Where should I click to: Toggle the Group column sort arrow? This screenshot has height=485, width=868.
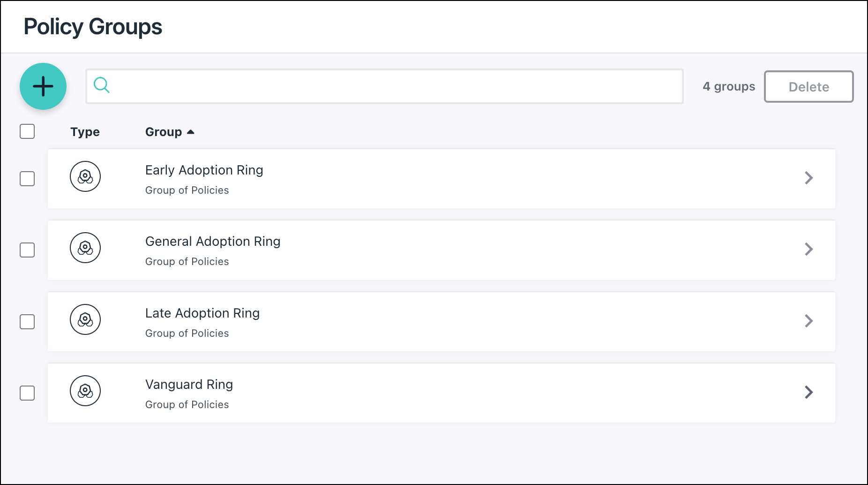tap(191, 132)
